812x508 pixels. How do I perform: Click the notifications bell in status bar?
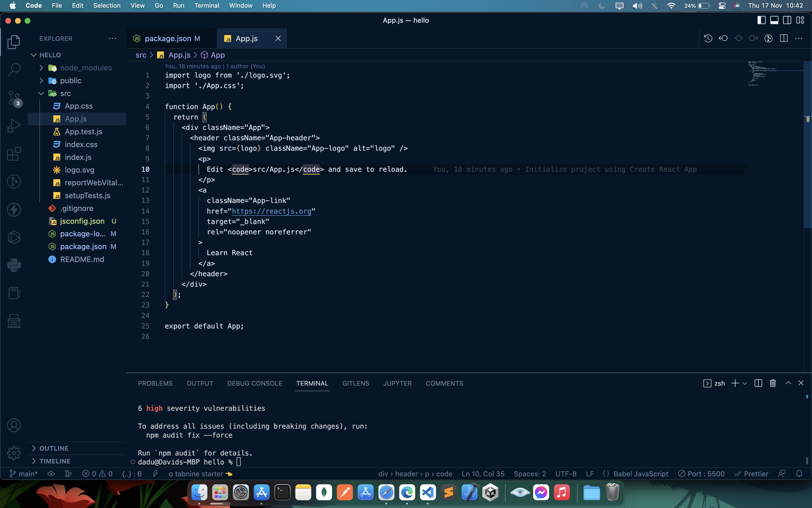799,474
